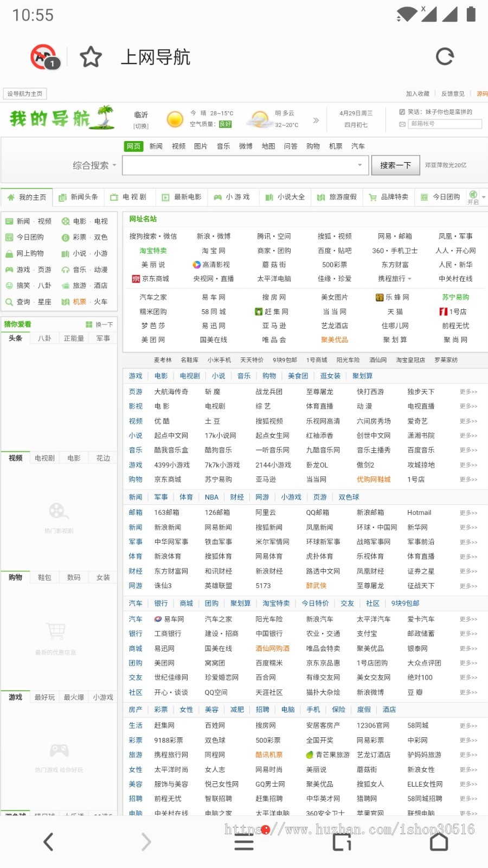Click the smiley icon beside 搞笑
The height and width of the screenshot is (868, 488).
click(9, 285)
